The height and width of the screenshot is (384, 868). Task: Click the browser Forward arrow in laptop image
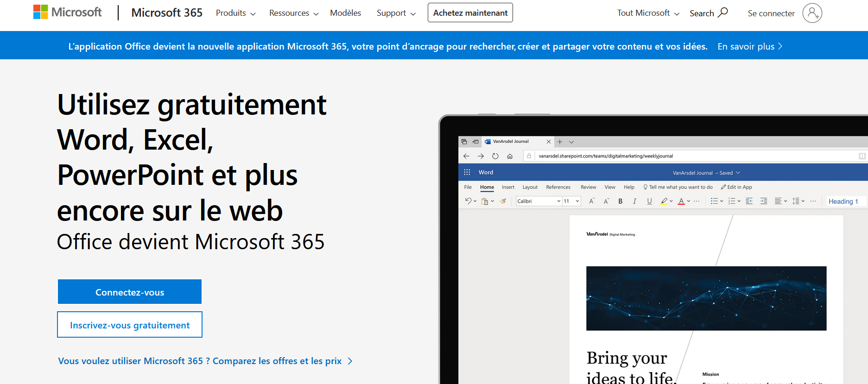coord(481,156)
